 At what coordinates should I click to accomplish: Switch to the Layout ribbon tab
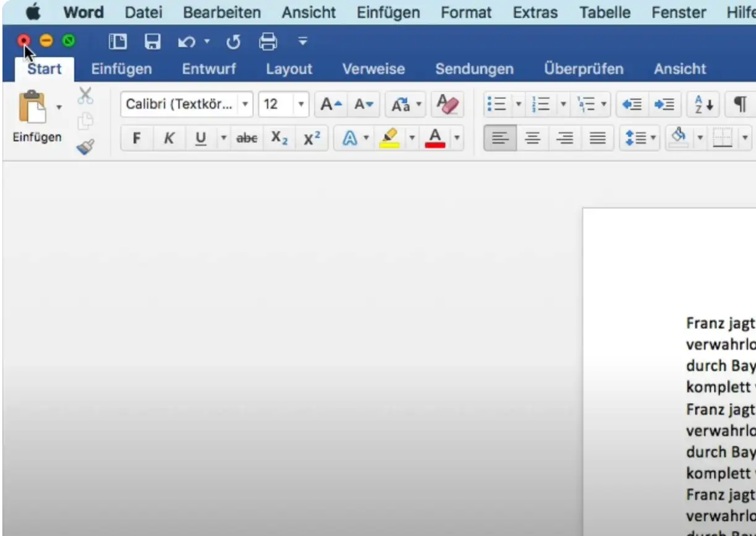coord(289,69)
